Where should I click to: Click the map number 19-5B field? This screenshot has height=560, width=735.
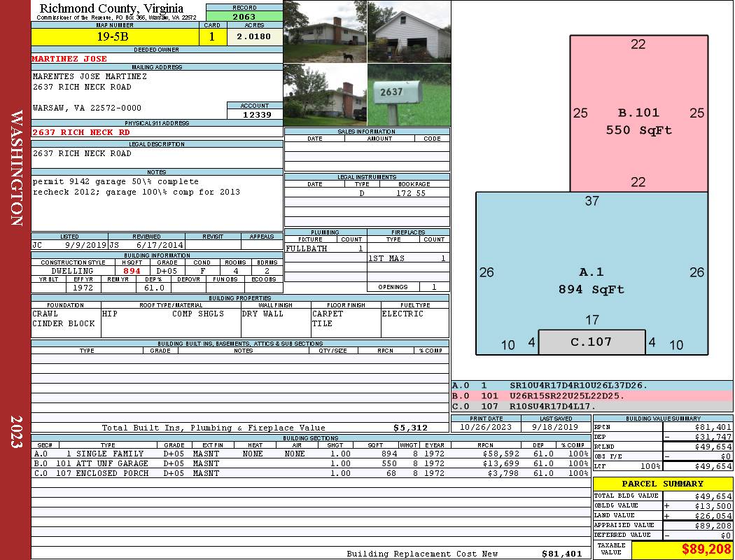[x=115, y=36]
